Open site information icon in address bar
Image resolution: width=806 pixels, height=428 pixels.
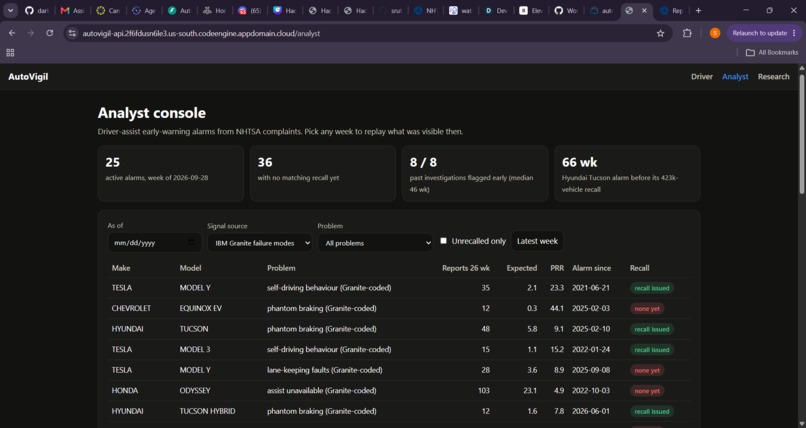[72, 33]
